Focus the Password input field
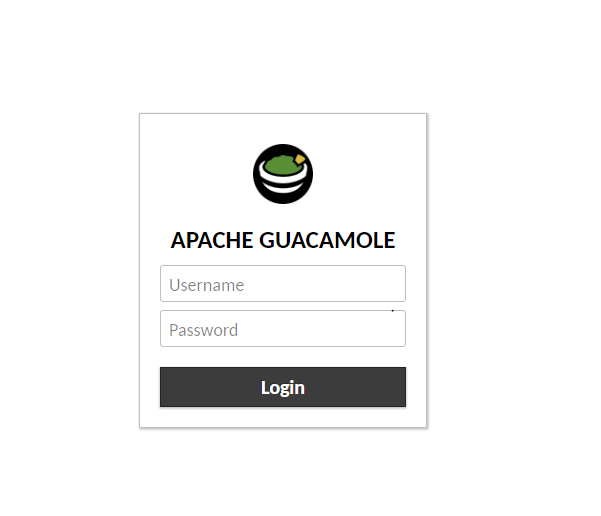This screenshot has width=601, height=516. (x=283, y=329)
